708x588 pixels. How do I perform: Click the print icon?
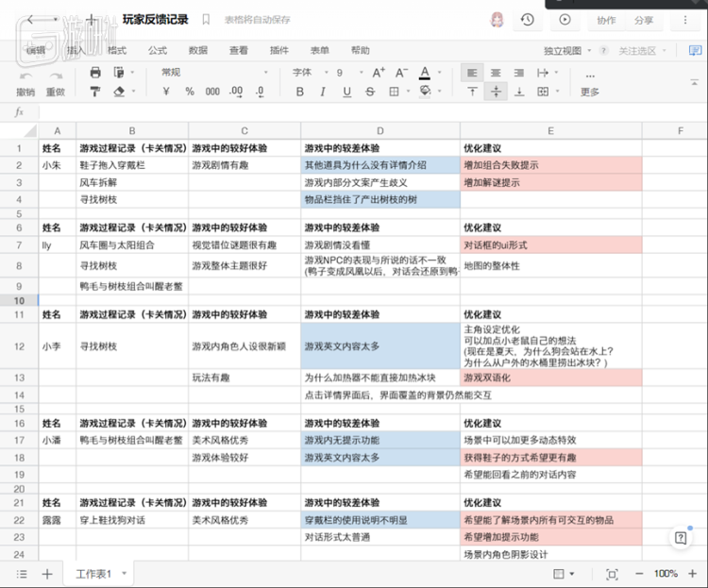click(95, 73)
